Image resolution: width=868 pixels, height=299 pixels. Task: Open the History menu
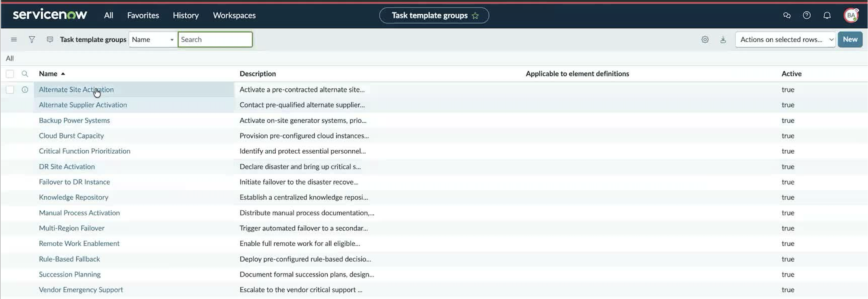click(186, 15)
